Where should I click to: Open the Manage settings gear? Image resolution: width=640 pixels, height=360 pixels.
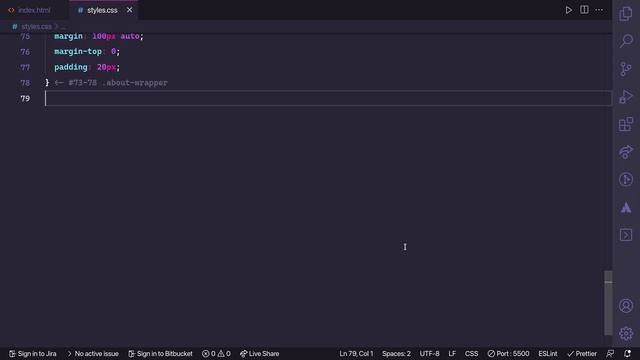coord(626,333)
